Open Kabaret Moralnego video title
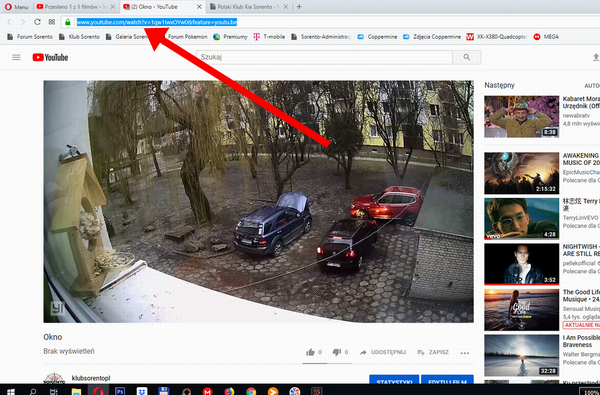 point(581,102)
